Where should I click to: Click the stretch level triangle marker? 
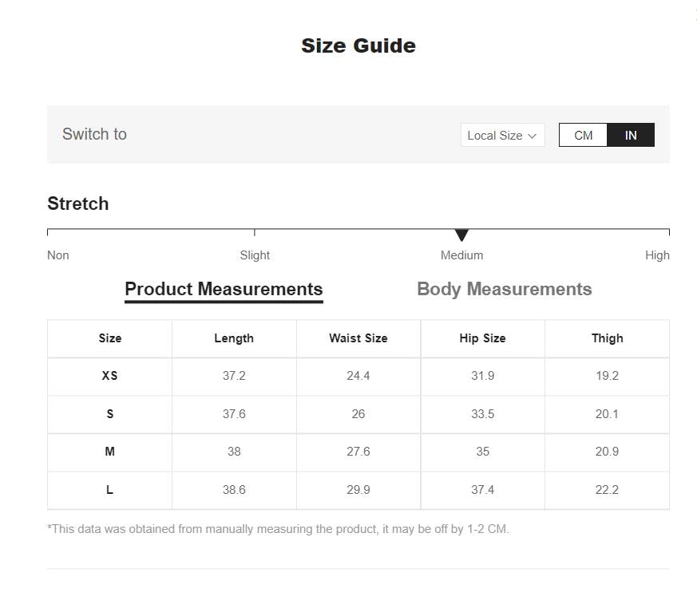tap(461, 235)
